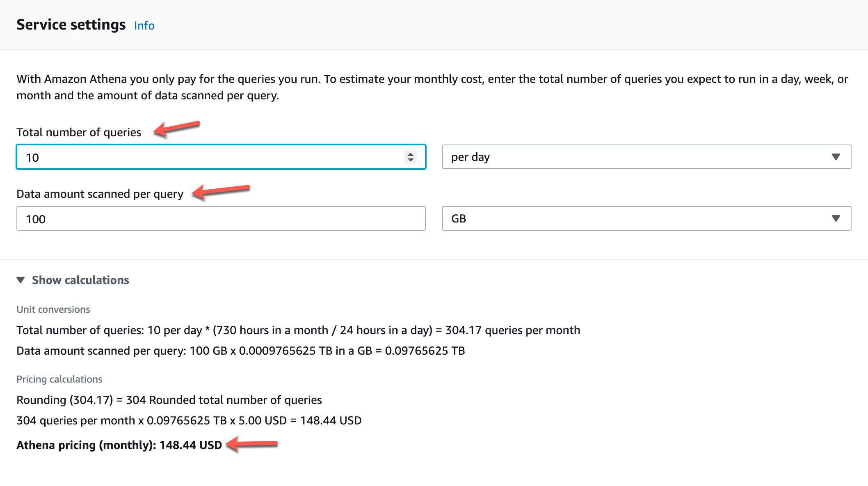
Task: Collapse calculations using the disclosure triangle
Action: pos(21,280)
